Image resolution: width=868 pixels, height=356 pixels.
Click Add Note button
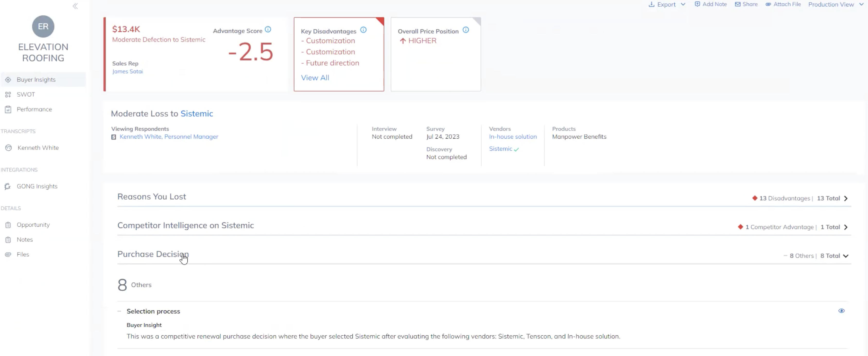pos(711,4)
